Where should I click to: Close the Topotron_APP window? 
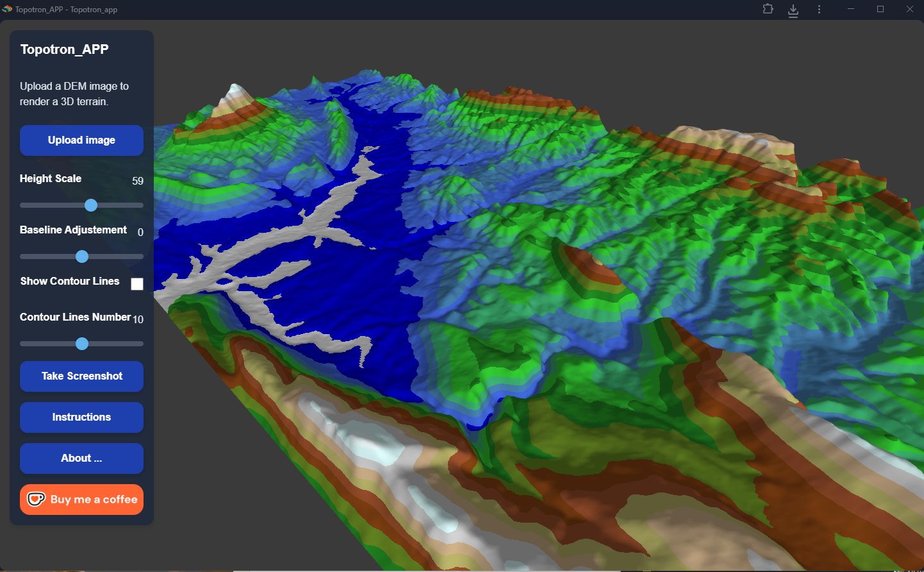909,9
